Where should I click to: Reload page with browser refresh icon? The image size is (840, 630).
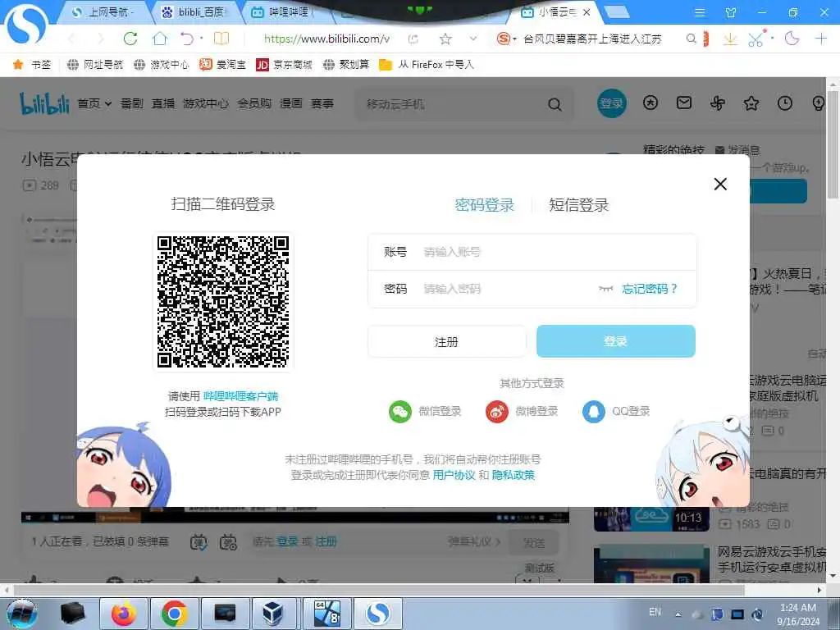point(130,39)
